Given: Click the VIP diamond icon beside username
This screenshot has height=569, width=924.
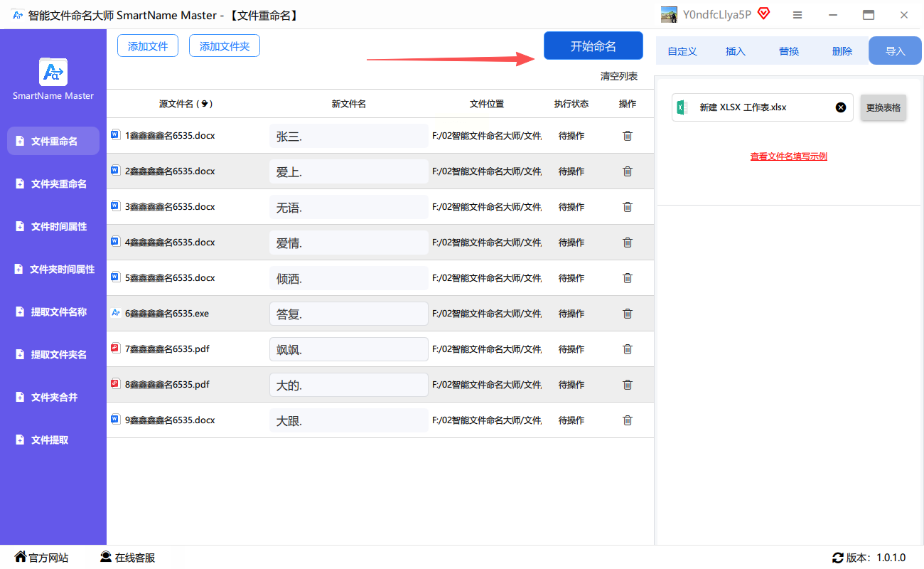Looking at the screenshot, I should [x=764, y=14].
